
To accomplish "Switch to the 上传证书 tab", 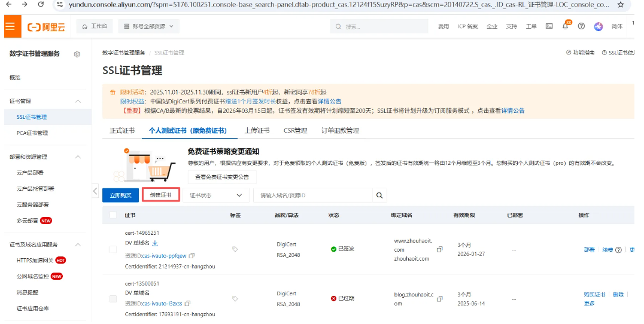I will 257,130.
